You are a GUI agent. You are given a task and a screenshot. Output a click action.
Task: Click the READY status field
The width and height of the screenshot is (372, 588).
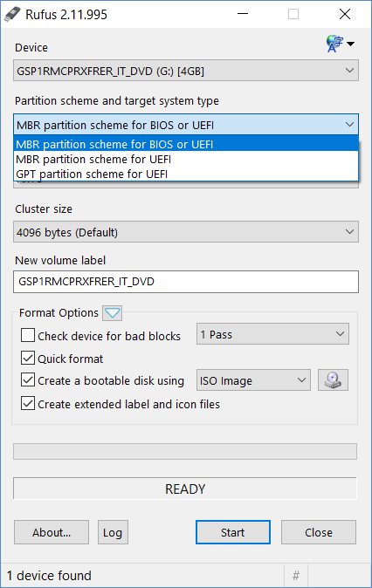coord(185,489)
